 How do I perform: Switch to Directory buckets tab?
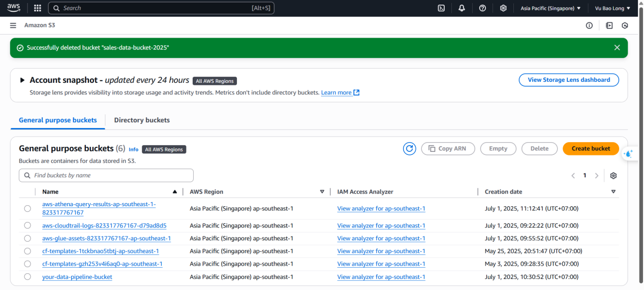(142, 120)
